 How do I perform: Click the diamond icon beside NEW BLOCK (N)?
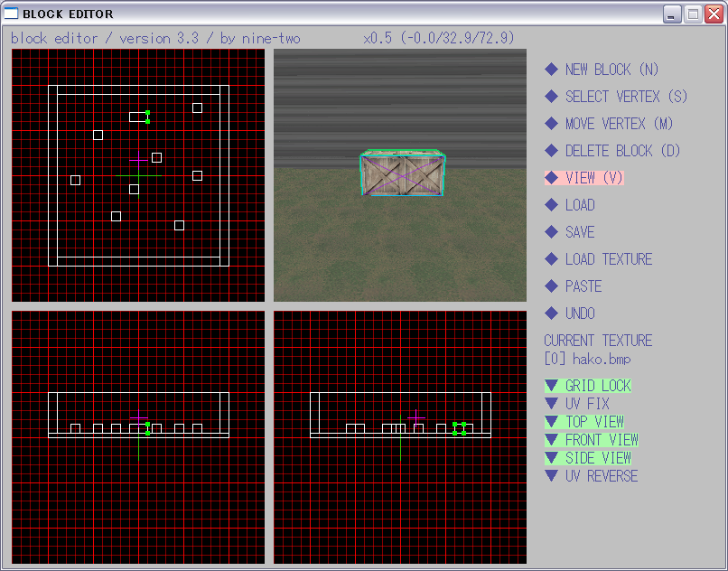[551, 70]
